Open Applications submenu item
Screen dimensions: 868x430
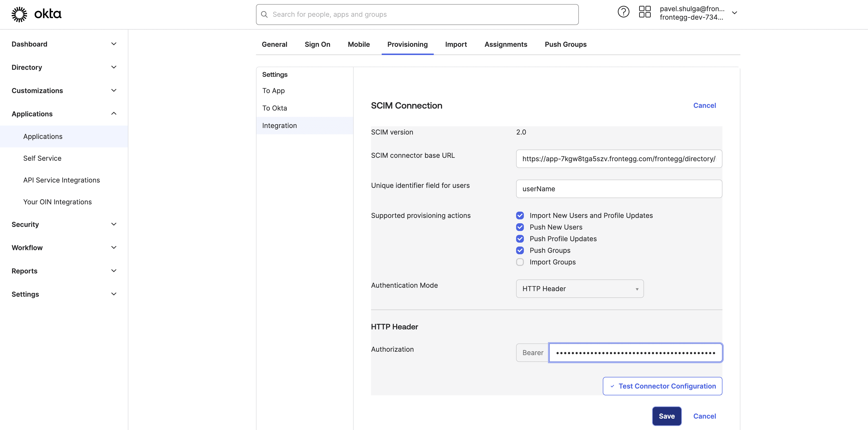point(64,137)
